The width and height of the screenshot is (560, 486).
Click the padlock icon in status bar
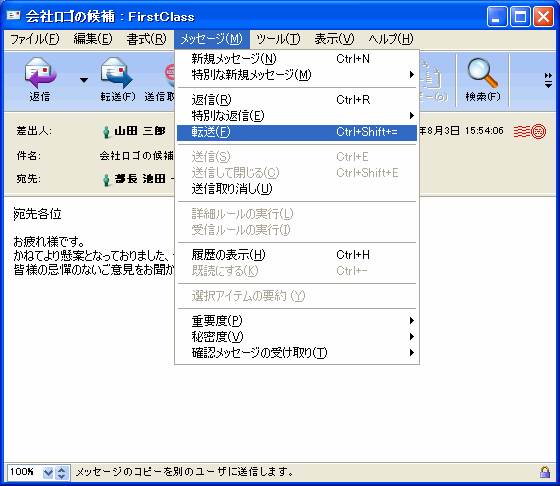(x=545, y=472)
